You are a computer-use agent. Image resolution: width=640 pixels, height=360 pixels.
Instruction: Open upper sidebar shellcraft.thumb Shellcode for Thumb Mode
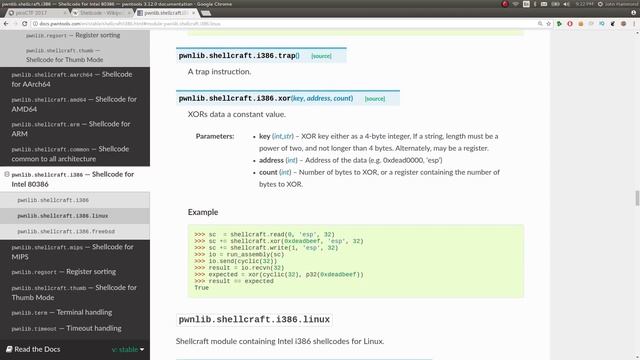tap(64, 55)
